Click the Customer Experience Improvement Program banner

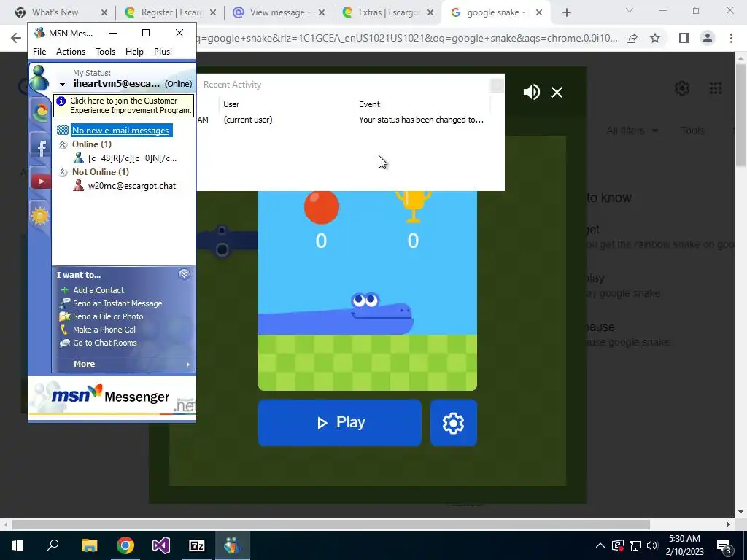tap(123, 105)
